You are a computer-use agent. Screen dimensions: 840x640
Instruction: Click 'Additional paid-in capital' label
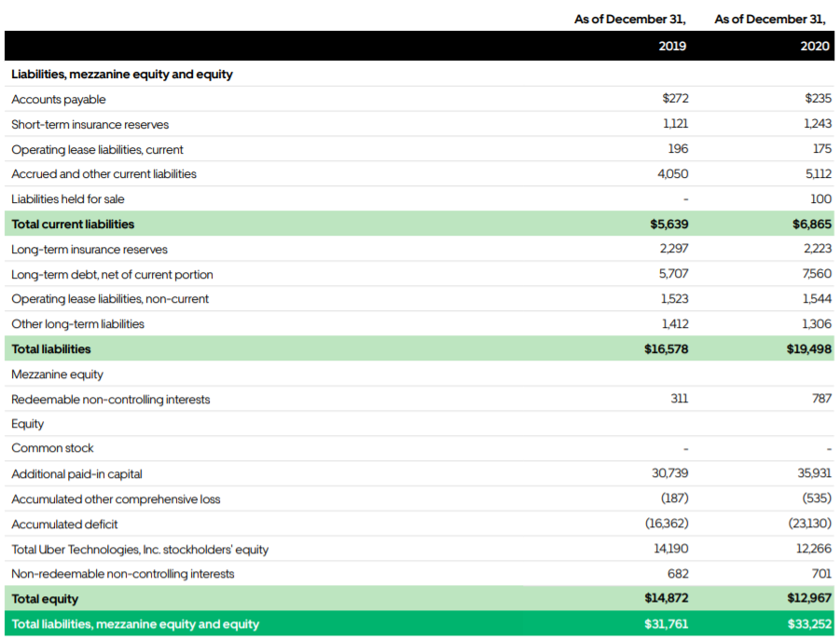click(76, 475)
